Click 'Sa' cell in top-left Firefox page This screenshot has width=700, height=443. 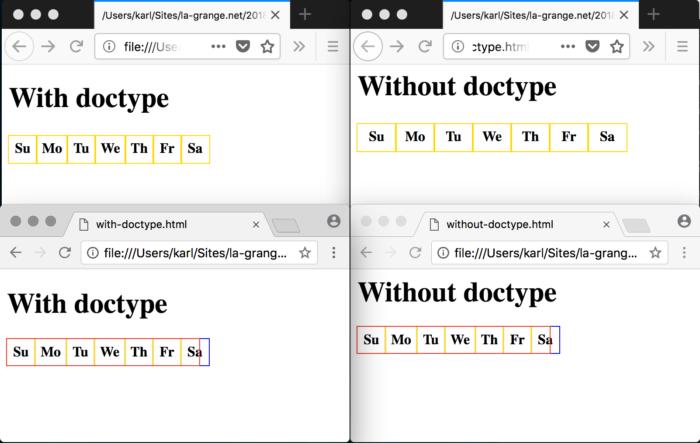195,149
